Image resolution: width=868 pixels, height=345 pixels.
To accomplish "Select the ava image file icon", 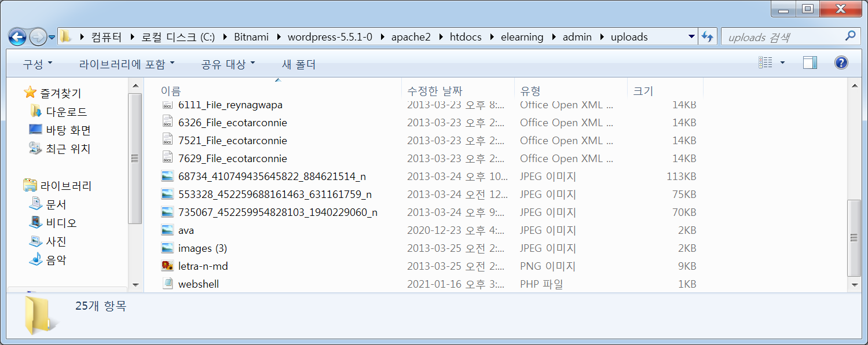I will pyautogui.click(x=167, y=230).
